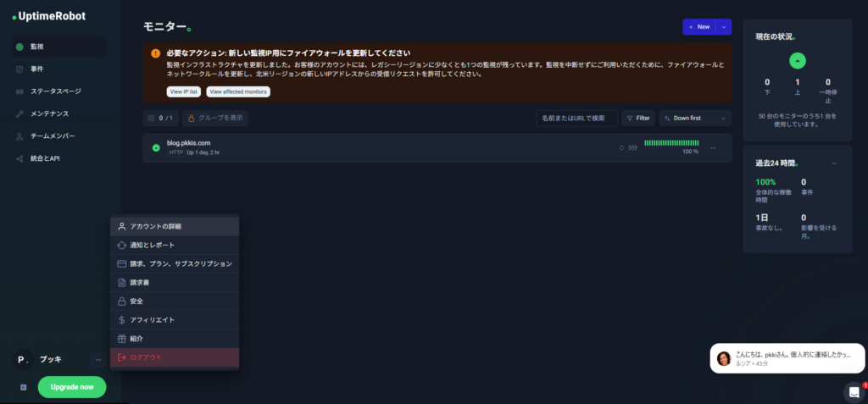The width and height of the screenshot is (868, 404).
Task: Click View affected monitors button
Action: coord(238,91)
